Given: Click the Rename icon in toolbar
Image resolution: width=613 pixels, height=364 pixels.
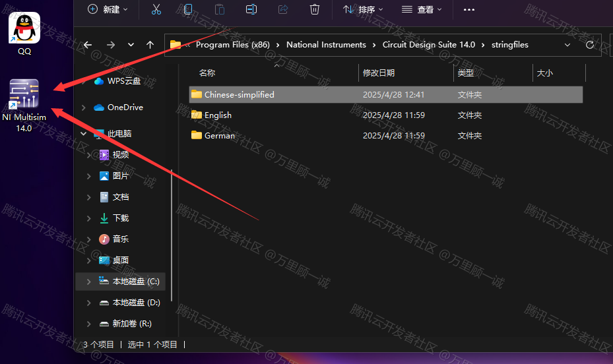Looking at the screenshot, I should [251, 9].
